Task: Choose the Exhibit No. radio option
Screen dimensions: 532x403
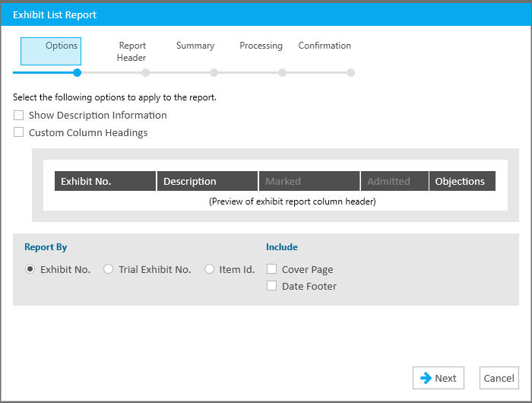Action: point(30,269)
